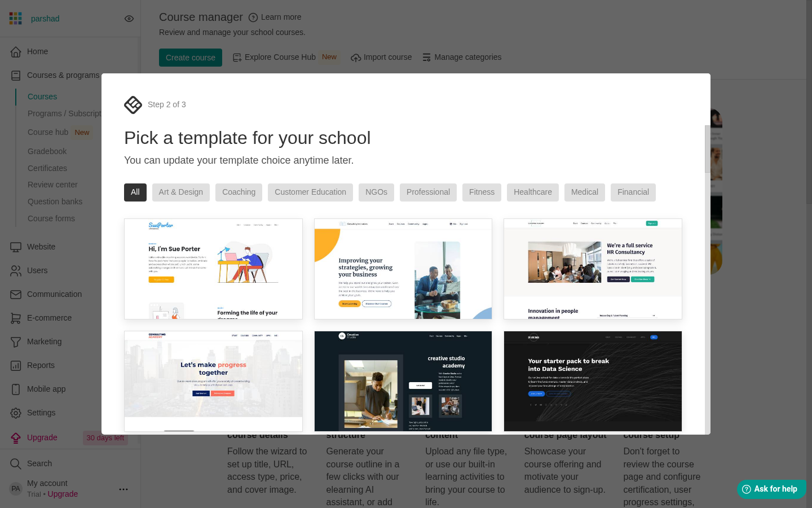This screenshot has width=812, height=508.
Task: Filter templates by Financial
Action: pyautogui.click(x=633, y=192)
